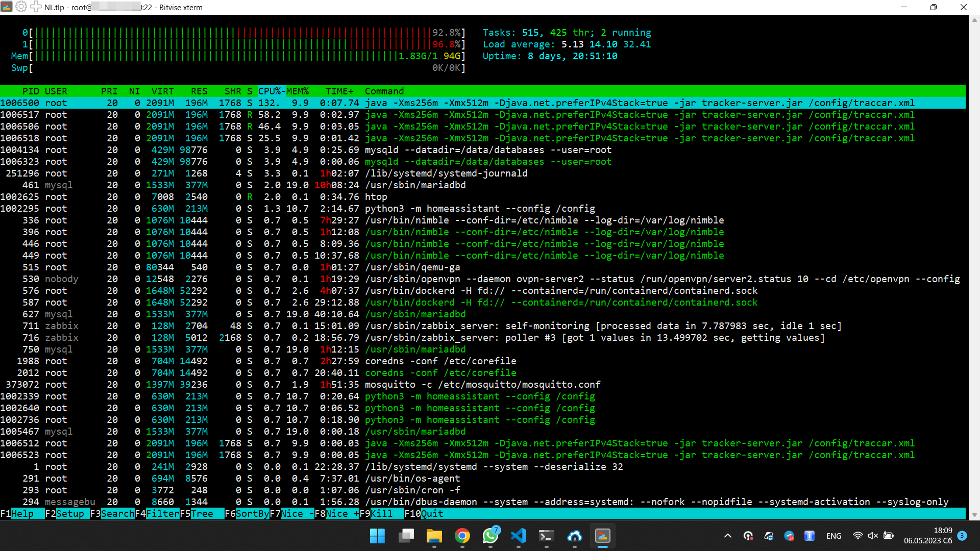Toggle tree view with F5Tree
980x551 pixels.
197,514
